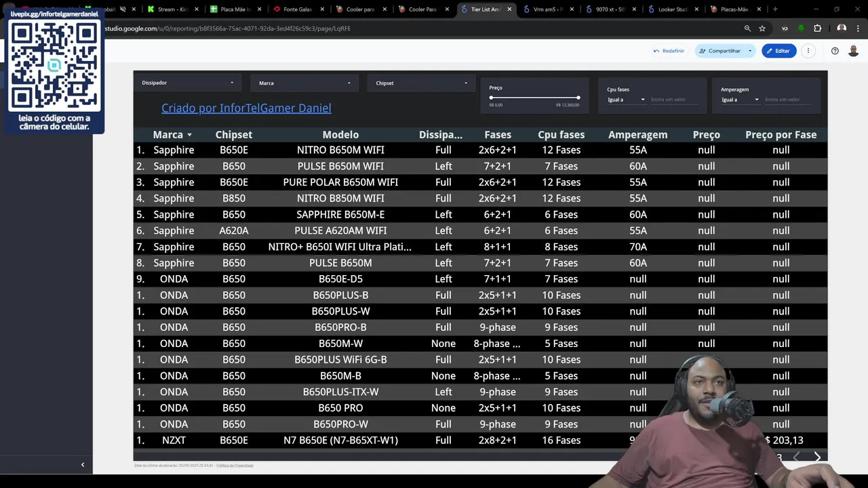This screenshot has width=868, height=488.
Task: Switch to the 9070 xt tab
Action: (610, 9)
